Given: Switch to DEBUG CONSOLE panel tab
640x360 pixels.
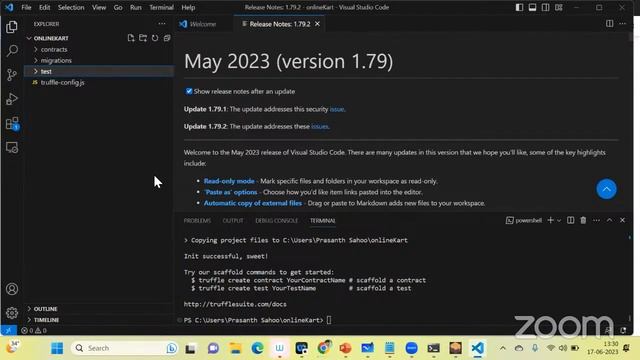Looking at the screenshot, I should 276,221.
